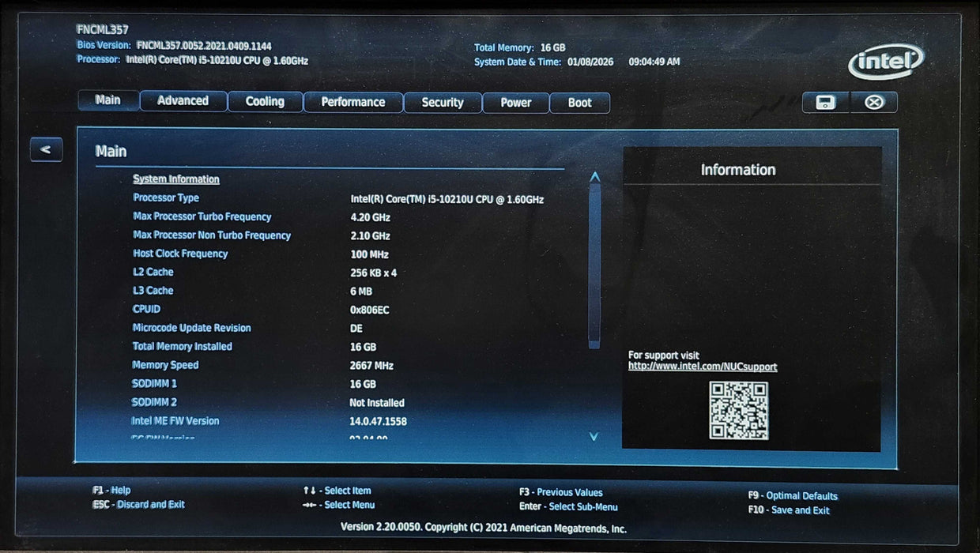The image size is (980, 553).
Task: Click F1 - Help shortcut
Action: (111, 491)
